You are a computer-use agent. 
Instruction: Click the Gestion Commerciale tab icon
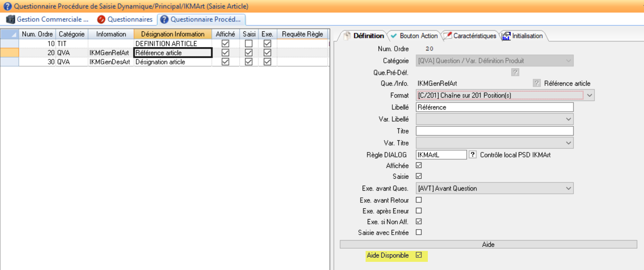click(10, 20)
